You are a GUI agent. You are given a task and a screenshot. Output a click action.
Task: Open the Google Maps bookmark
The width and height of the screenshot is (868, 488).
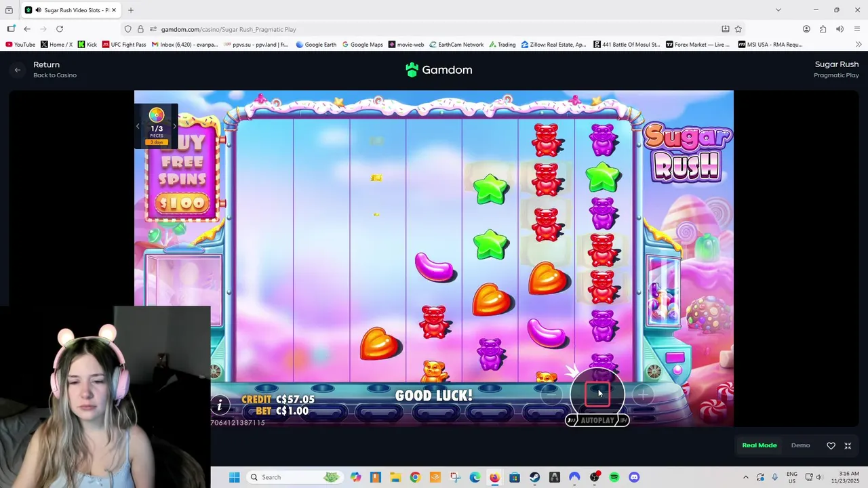coord(363,45)
